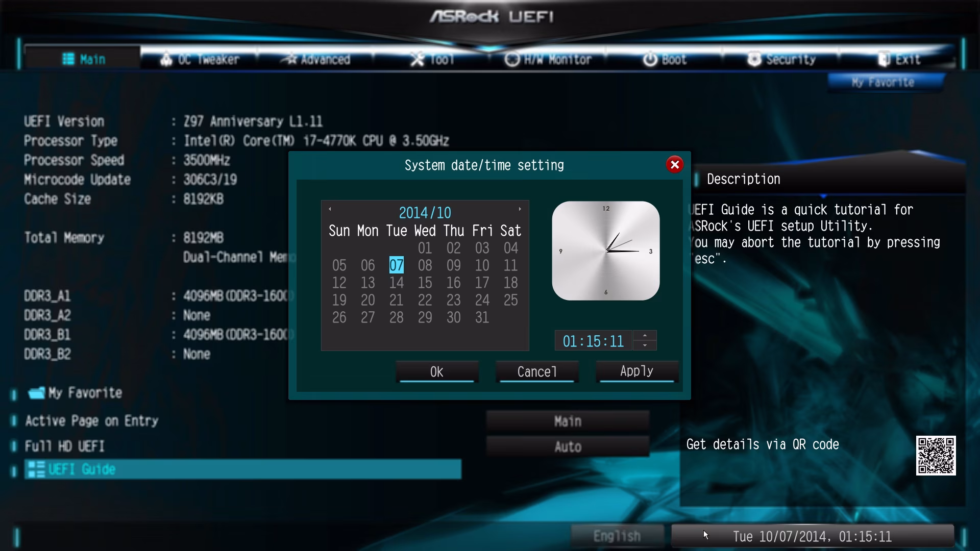980x551 pixels.
Task: Click the DDR3_A2 memory slot label
Action: point(47,315)
